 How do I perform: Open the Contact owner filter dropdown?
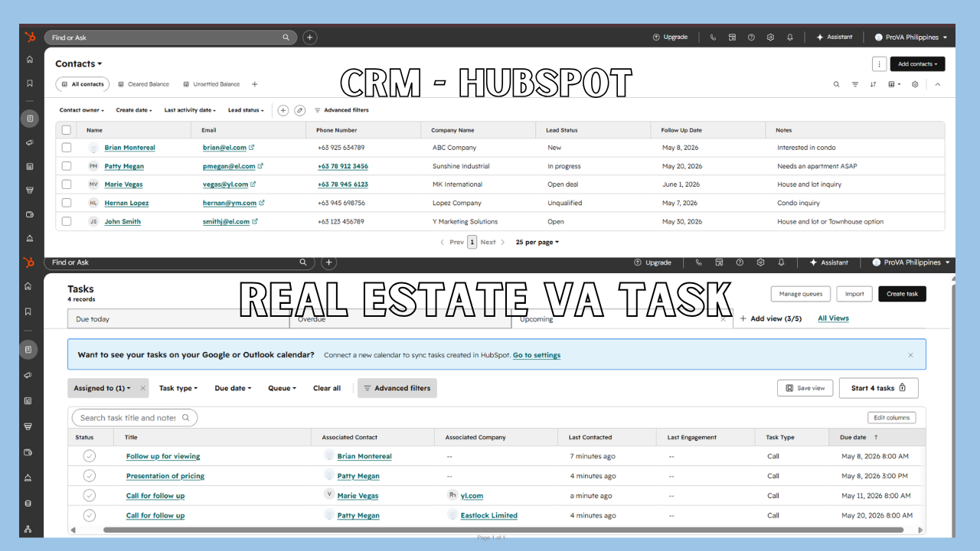click(82, 110)
